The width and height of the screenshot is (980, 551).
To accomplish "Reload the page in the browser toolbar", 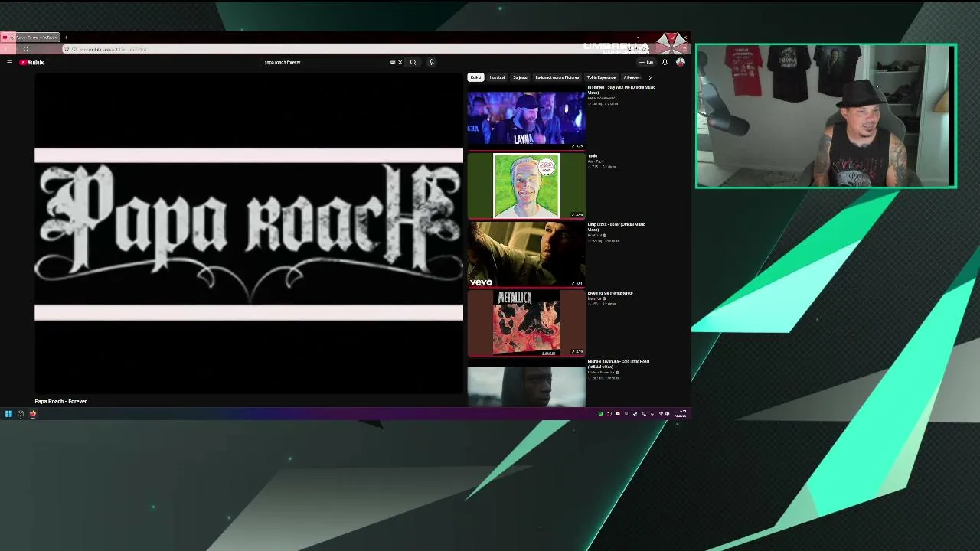I will pyautogui.click(x=25, y=49).
